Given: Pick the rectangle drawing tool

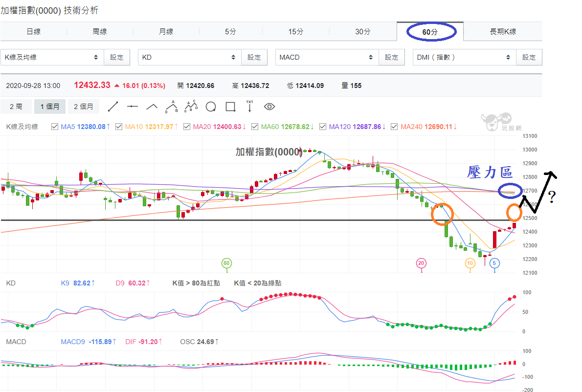Looking at the screenshot, I should pos(230,107).
